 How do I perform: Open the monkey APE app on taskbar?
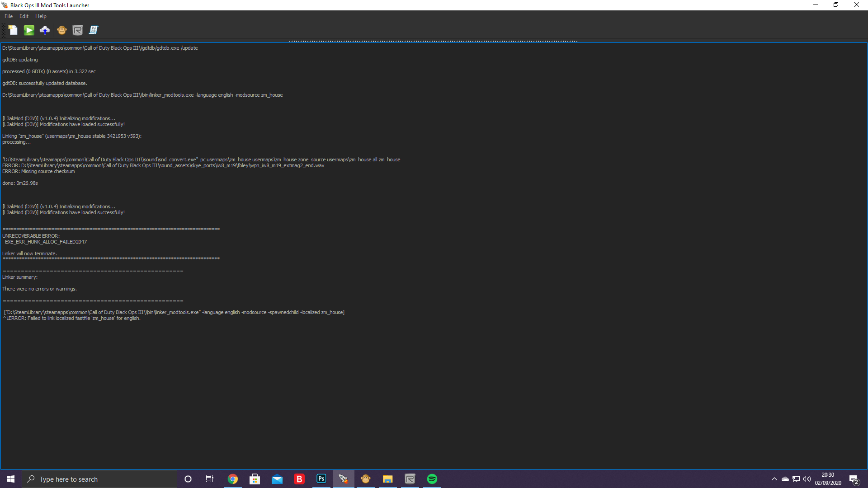[x=366, y=479]
